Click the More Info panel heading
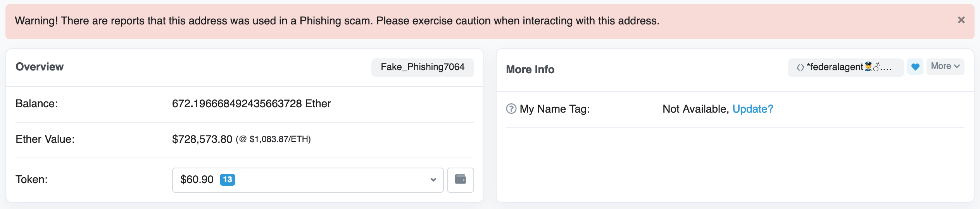The width and height of the screenshot is (980, 209). (x=530, y=69)
